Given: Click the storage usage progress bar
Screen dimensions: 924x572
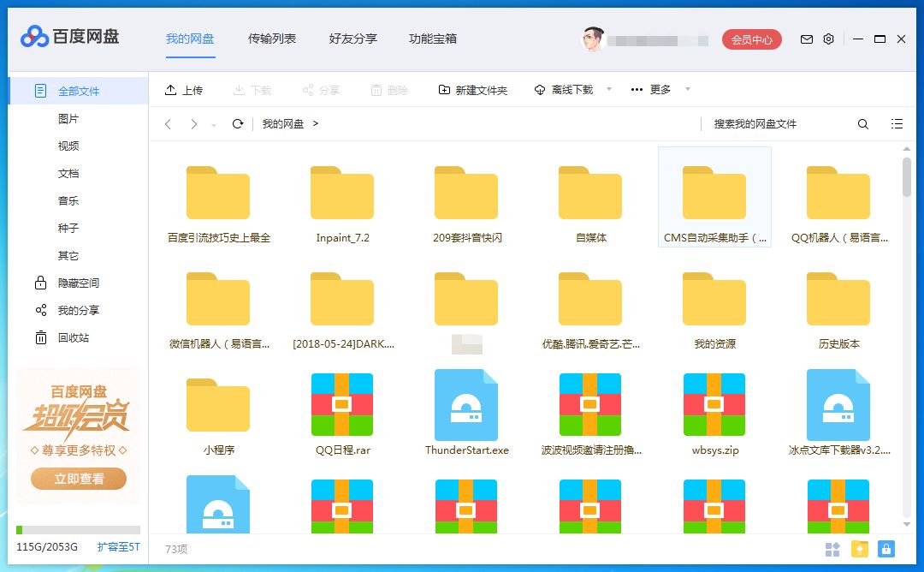Looking at the screenshot, I should tap(79, 529).
